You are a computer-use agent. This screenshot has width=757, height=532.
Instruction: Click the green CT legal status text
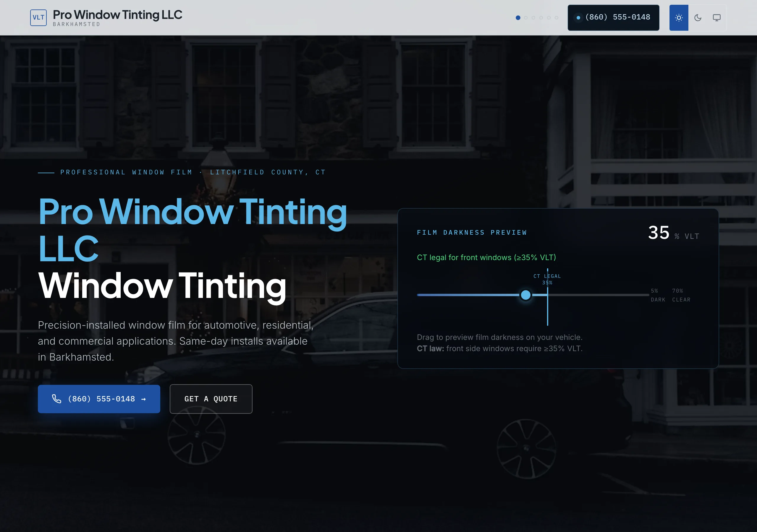pos(486,257)
